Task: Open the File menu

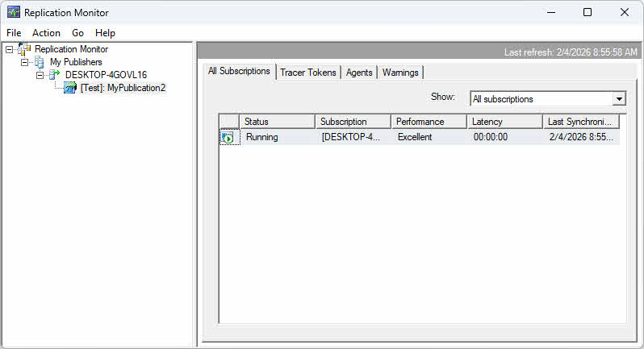Action: (14, 33)
